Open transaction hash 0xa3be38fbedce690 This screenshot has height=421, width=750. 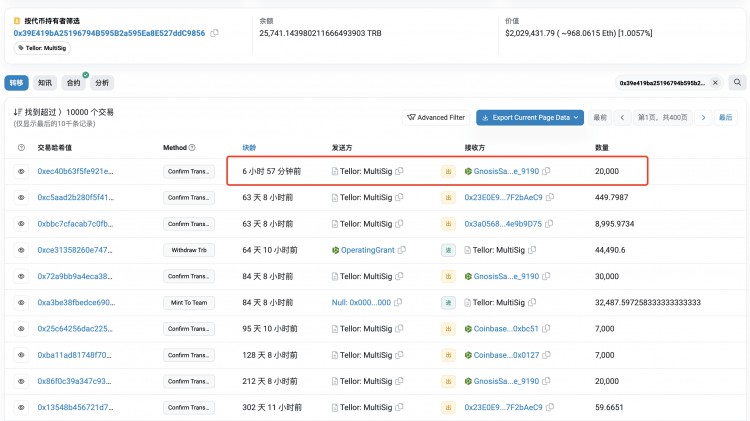76,302
